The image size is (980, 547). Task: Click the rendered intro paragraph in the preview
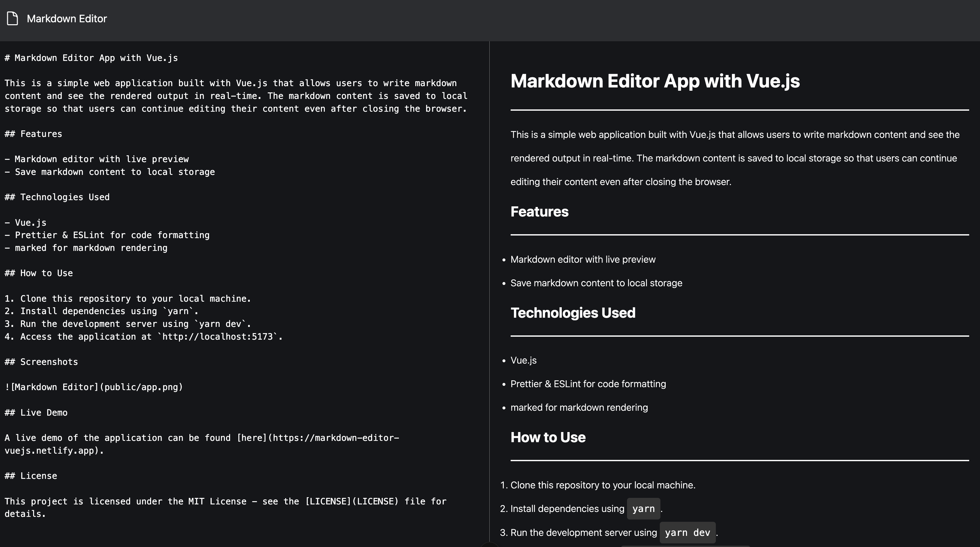click(x=735, y=158)
